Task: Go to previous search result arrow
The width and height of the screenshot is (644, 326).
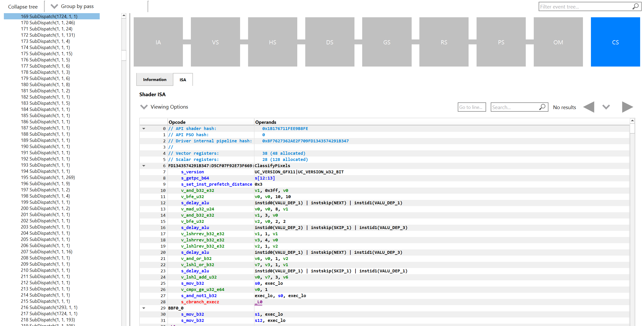Action: coord(589,107)
